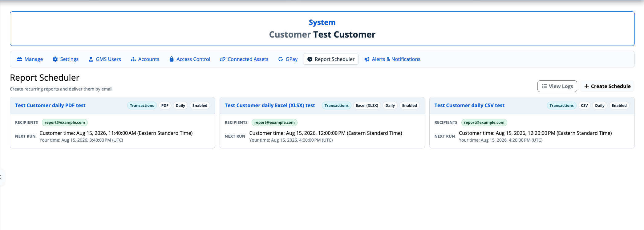This screenshot has height=230, width=644.
Task: Expand the collapsed side panel chevron
Action: pyautogui.click(x=1, y=177)
